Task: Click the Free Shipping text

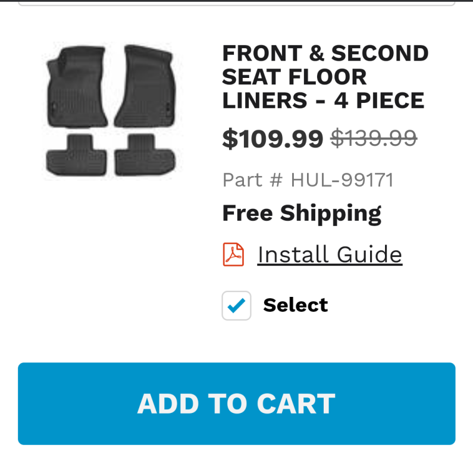Action: point(302,213)
